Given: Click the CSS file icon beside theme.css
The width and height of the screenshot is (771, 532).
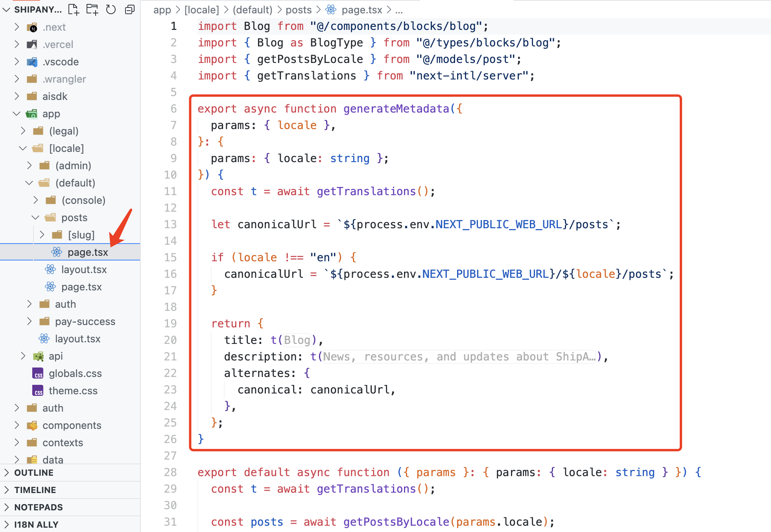Looking at the screenshot, I should coord(38,391).
